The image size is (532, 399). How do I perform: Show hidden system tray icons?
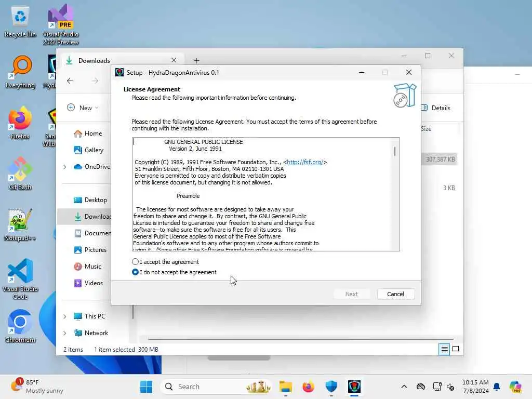click(x=404, y=387)
